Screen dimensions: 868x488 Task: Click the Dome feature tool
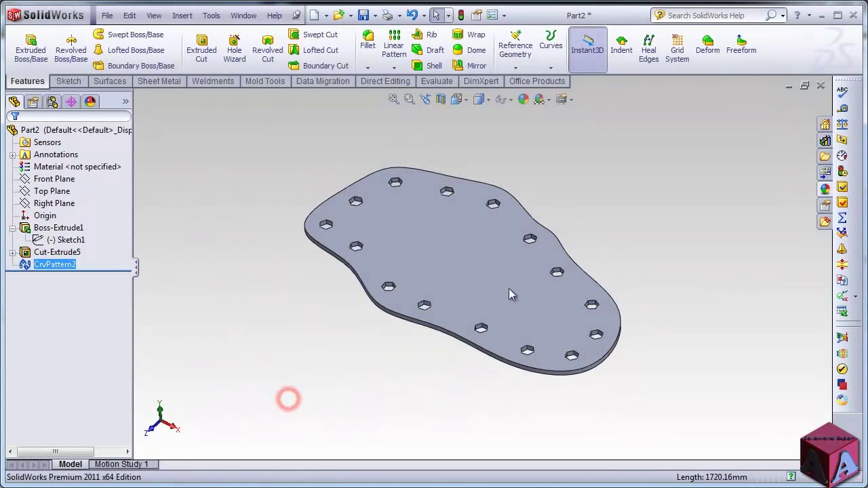tap(469, 50)
